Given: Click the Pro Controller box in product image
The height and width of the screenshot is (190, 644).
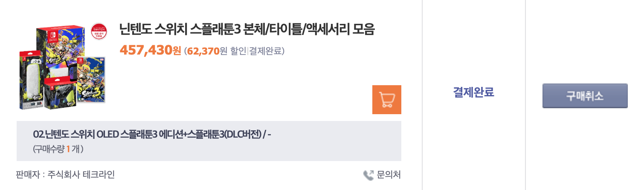Looking at the screenshot, I should 60,94.
